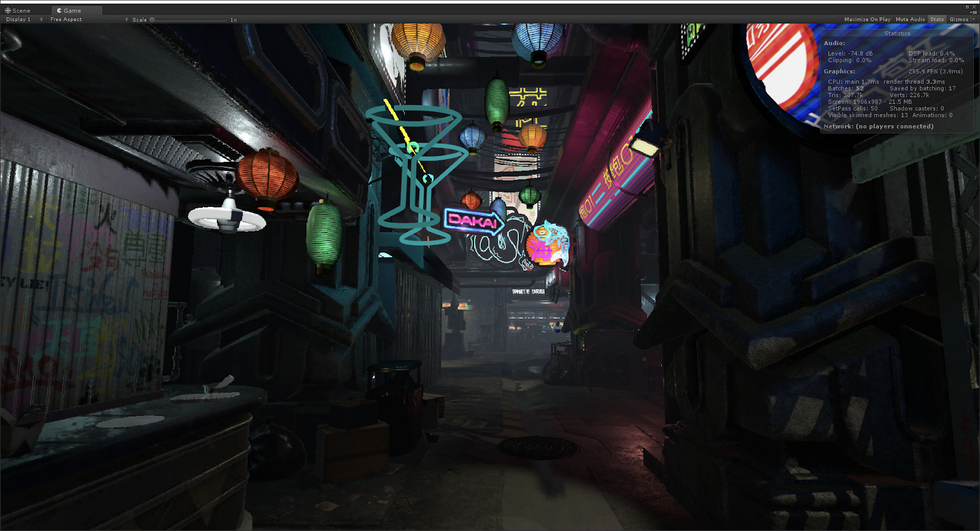Click the round manhole cover on the street
The image size is (980, 531).
[x=538, y=448]
